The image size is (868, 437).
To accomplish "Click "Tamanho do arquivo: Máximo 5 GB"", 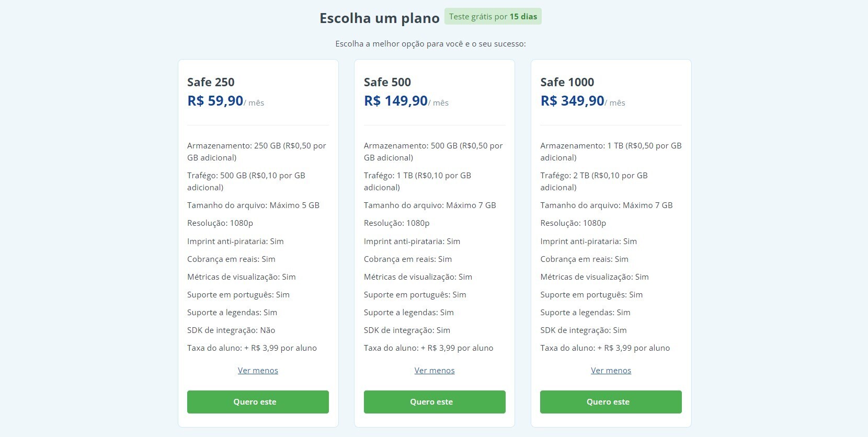I will tap(253, 205).
